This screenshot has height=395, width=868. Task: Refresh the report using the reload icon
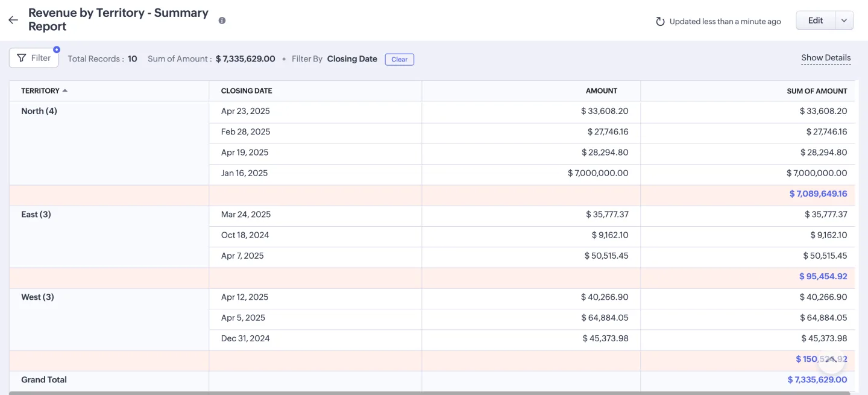tap(660, 22)
